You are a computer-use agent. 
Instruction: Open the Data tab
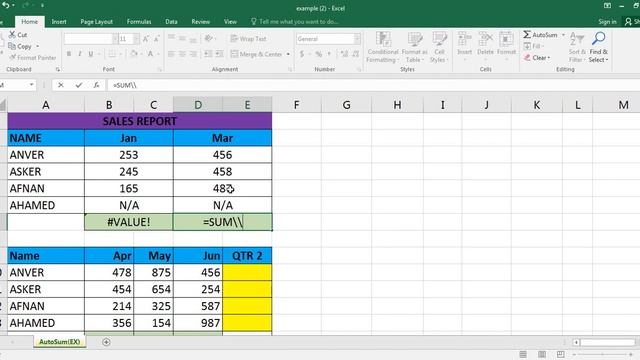[x=171, y=22]
